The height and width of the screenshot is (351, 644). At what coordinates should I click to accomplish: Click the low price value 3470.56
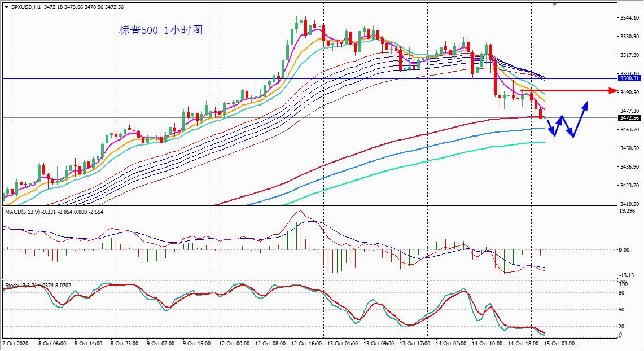(94, 7)
